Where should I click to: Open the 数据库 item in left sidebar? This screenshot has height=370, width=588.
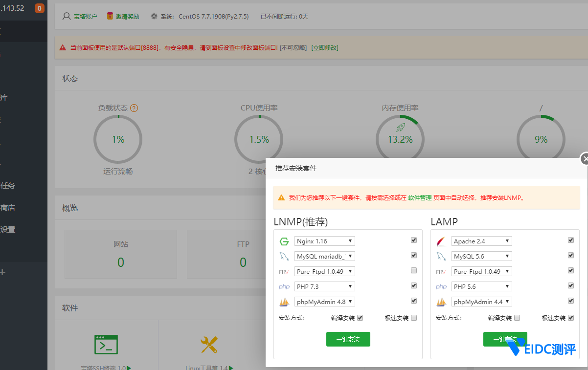tap(4, 98)
